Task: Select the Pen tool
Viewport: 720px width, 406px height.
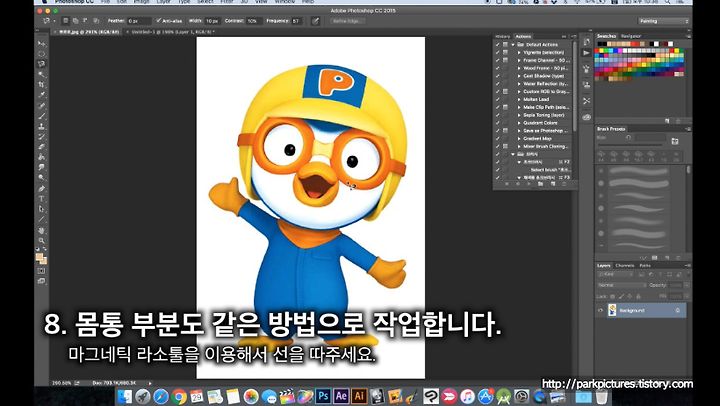Action: coord(42,188)
